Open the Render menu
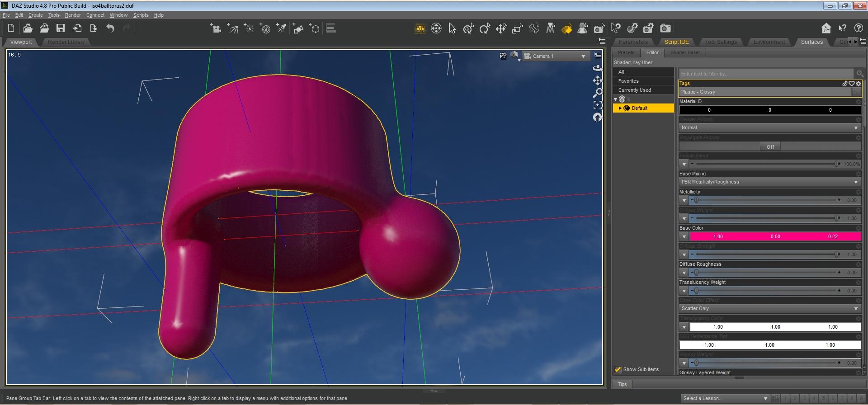Viewport: 868px width, 405px height. [x=73, y=15]
